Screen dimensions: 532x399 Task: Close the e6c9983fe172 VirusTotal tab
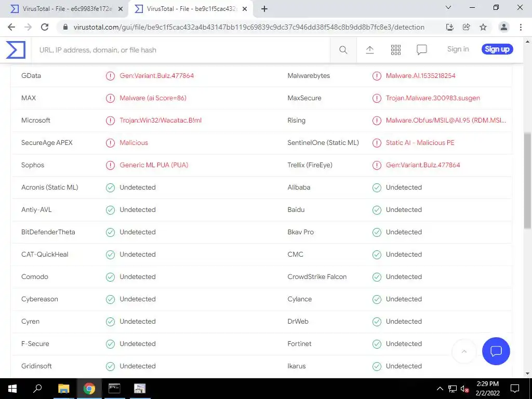[121, 9]
